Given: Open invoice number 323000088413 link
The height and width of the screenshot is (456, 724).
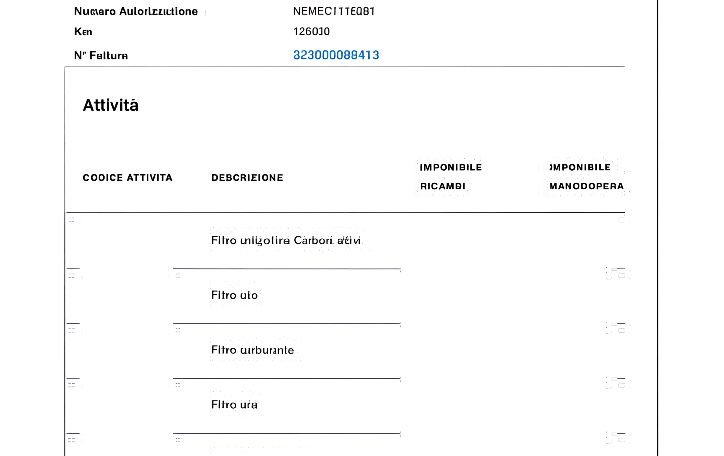Looking at the screenshot, I should [335, 55].
